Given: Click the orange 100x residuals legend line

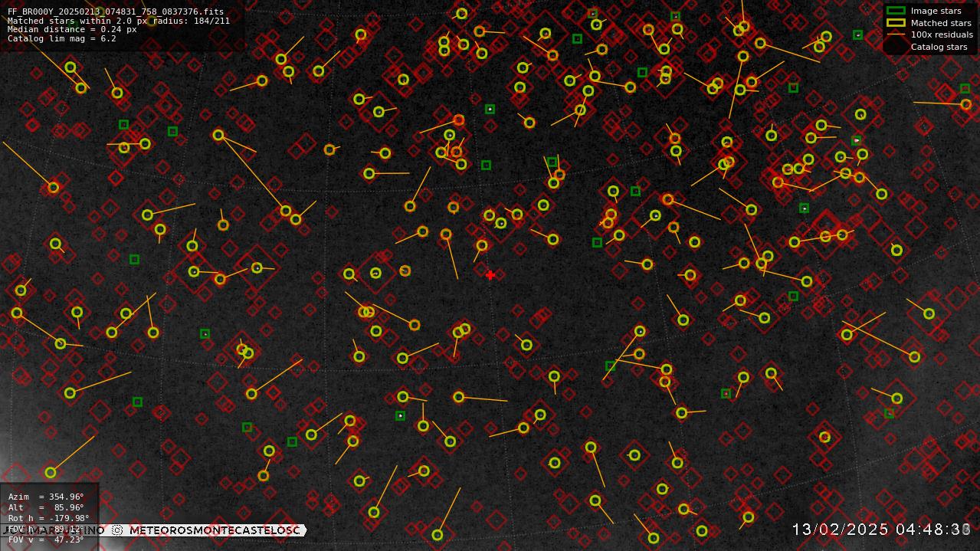Looking at the screenshot, I should pos(896,34).
